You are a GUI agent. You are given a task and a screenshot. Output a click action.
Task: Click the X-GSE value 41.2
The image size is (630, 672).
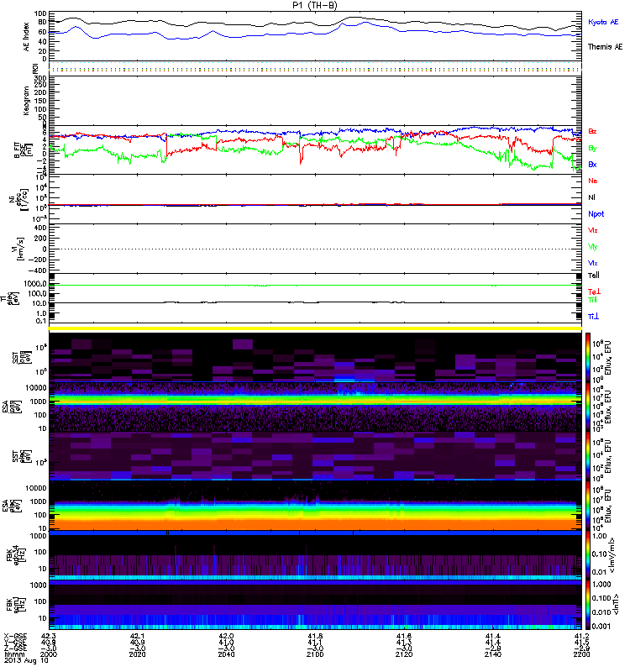(581, 636)
